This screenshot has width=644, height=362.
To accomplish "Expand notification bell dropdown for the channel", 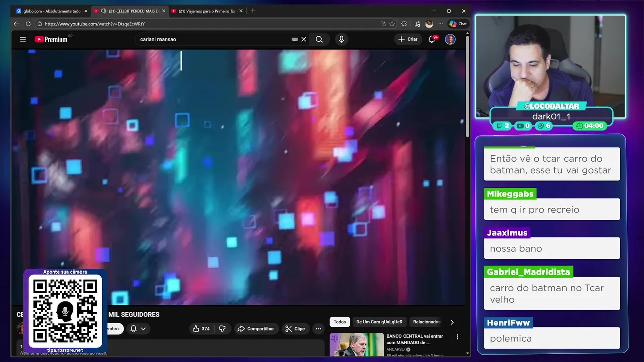I will pyautogui.click(x=138, y=329).
